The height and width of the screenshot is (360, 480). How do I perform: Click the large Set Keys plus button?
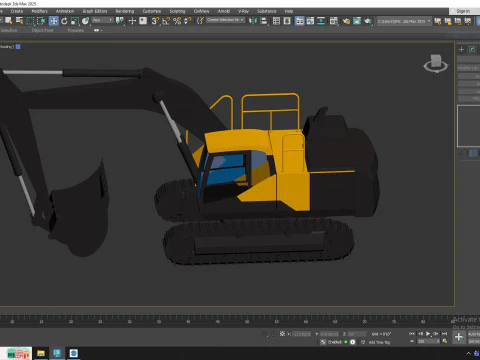[459, 337]
